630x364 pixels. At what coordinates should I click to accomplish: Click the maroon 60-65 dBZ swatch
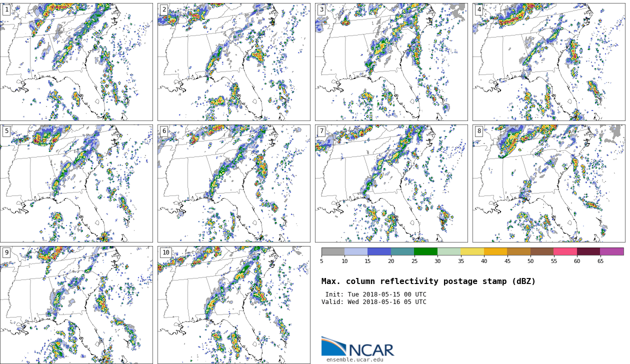tap(588, 251)
